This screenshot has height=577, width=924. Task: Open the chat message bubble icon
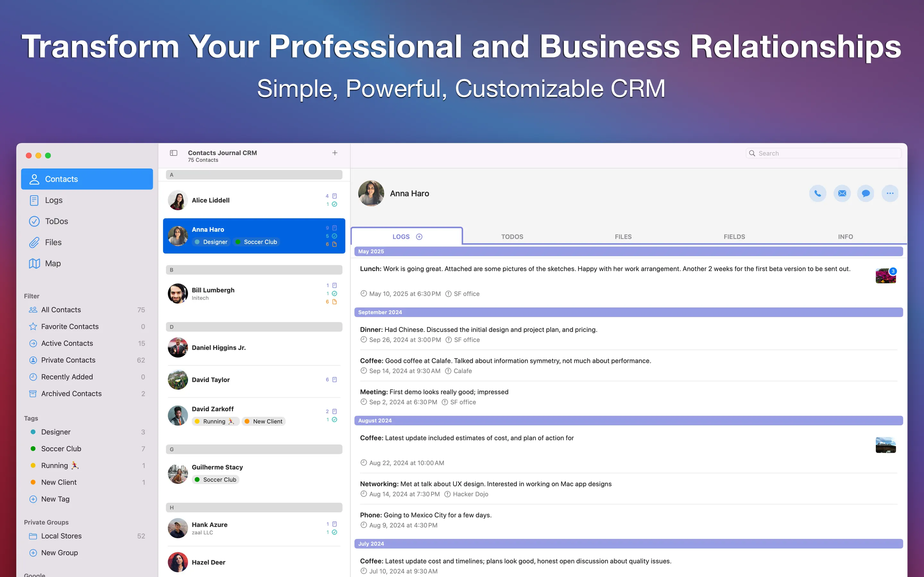point(866,194)
